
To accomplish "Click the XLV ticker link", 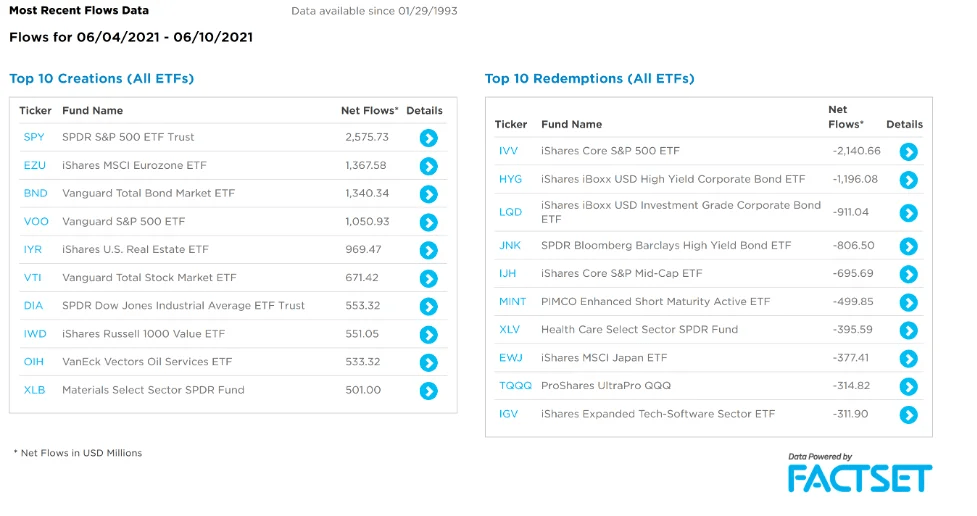I will click(x=509, y=329).
